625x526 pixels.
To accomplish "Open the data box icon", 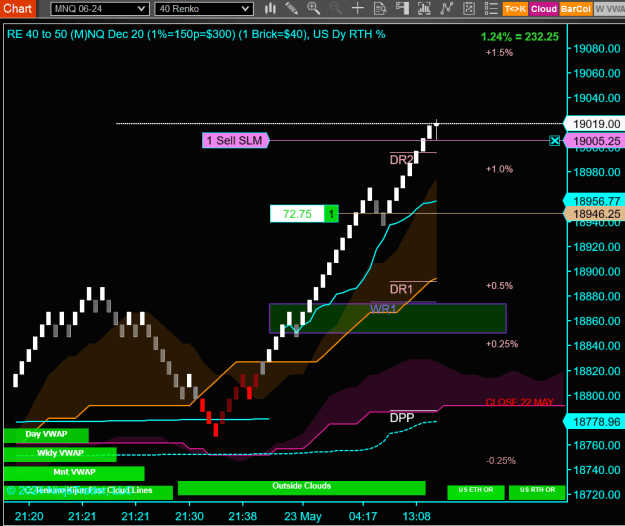I will click(380, 8).
